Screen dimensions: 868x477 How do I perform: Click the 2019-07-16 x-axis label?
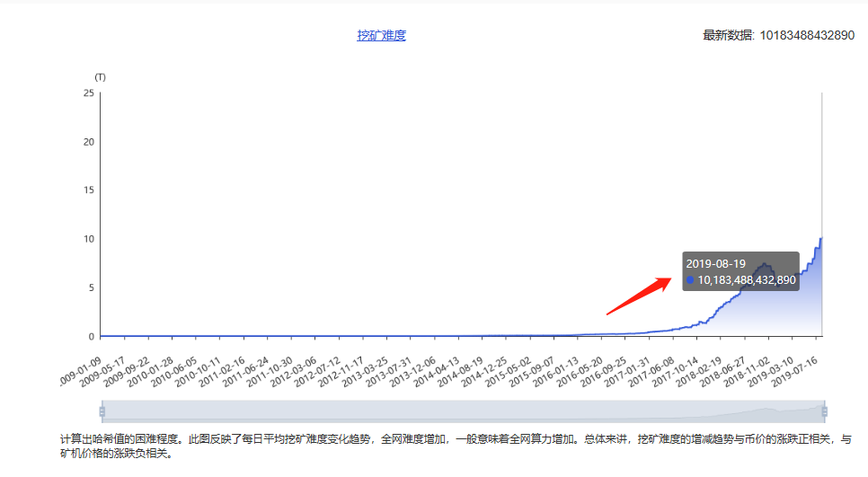pos(798,365)
